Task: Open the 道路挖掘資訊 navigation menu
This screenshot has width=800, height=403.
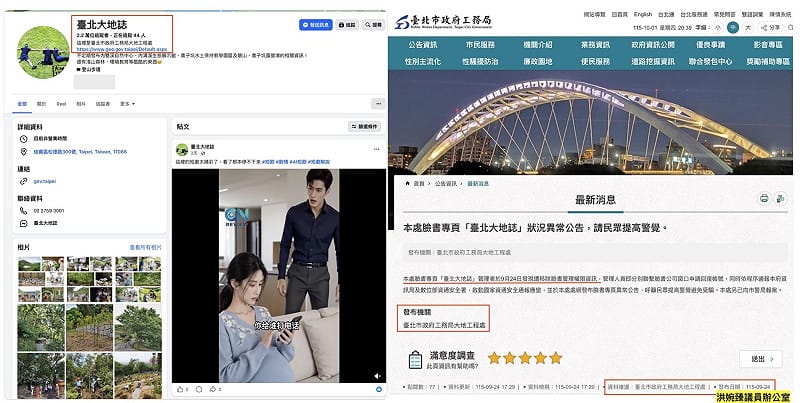Action: tap(653, 61)
